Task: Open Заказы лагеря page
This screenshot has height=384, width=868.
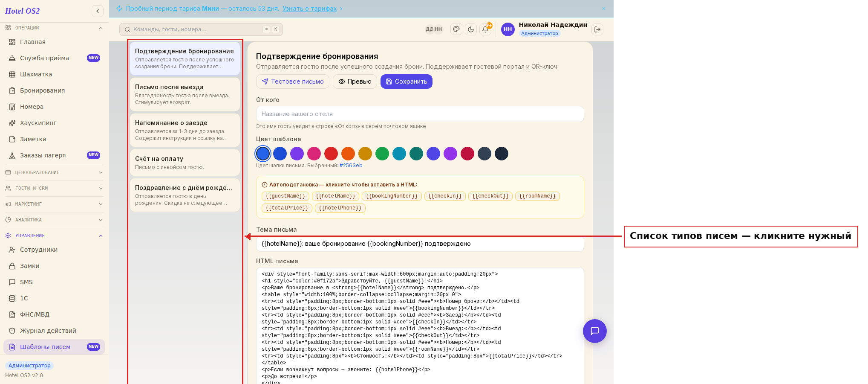Action: [x=54, y=155]
